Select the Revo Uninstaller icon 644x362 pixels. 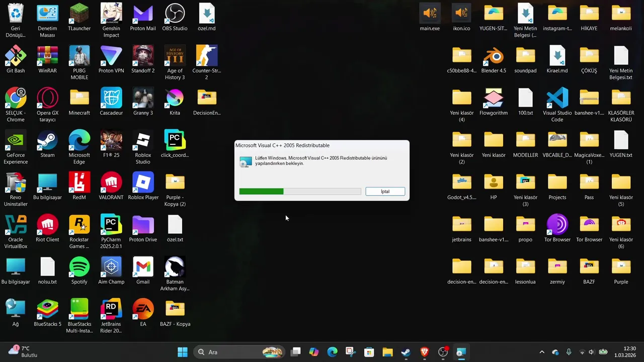(16, 190)
